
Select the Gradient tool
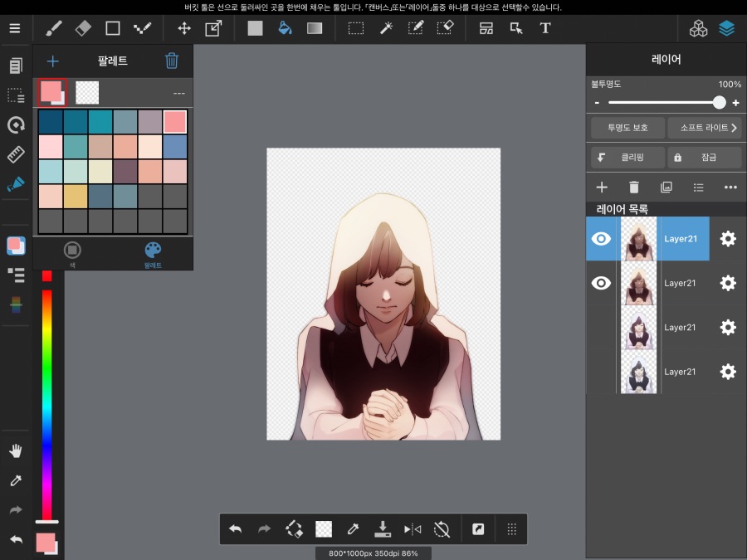(x=314, y=27)
